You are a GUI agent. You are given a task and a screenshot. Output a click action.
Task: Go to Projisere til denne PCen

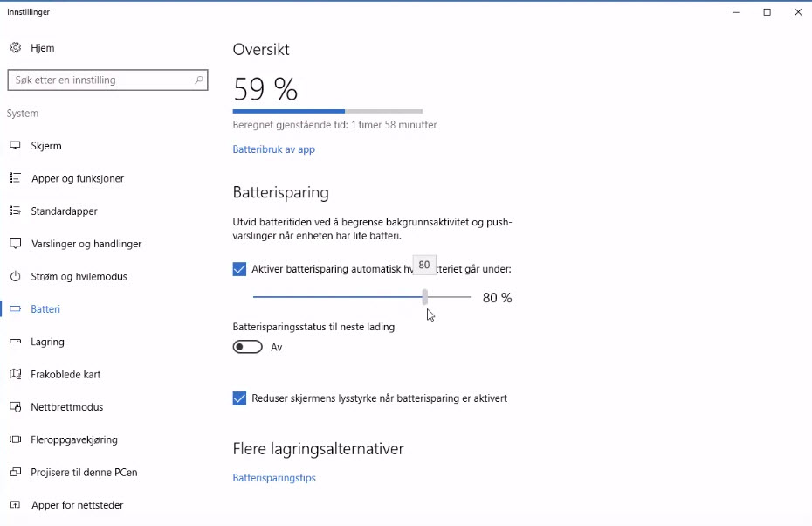click(83, 473)
